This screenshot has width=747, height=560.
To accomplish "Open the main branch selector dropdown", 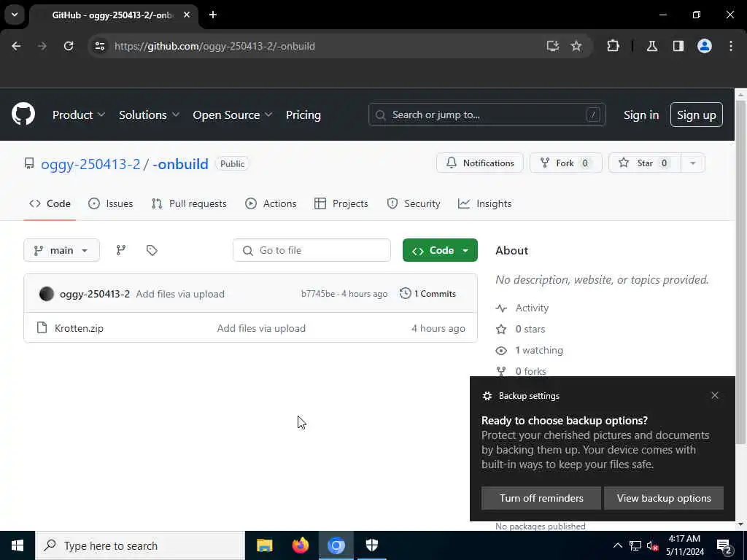I will [61, 250].
